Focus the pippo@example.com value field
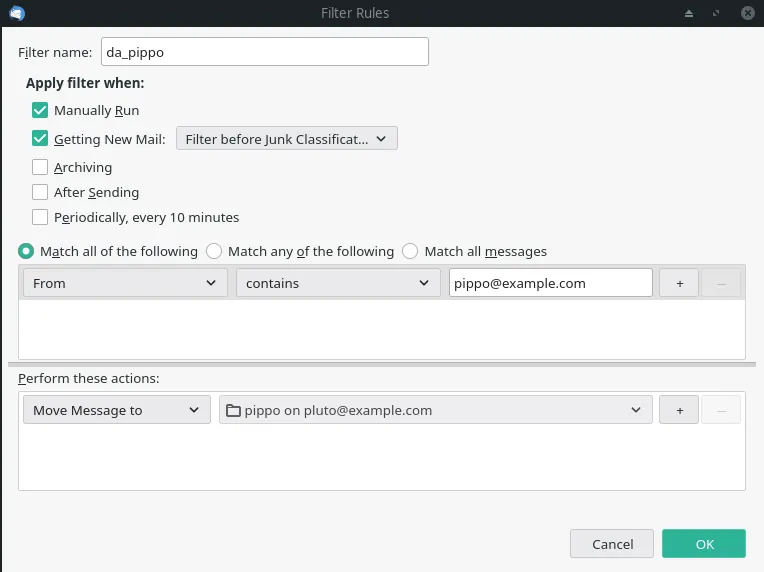Image resolution: width=764 pixels, height=572 pixels. tap(551, 283)
